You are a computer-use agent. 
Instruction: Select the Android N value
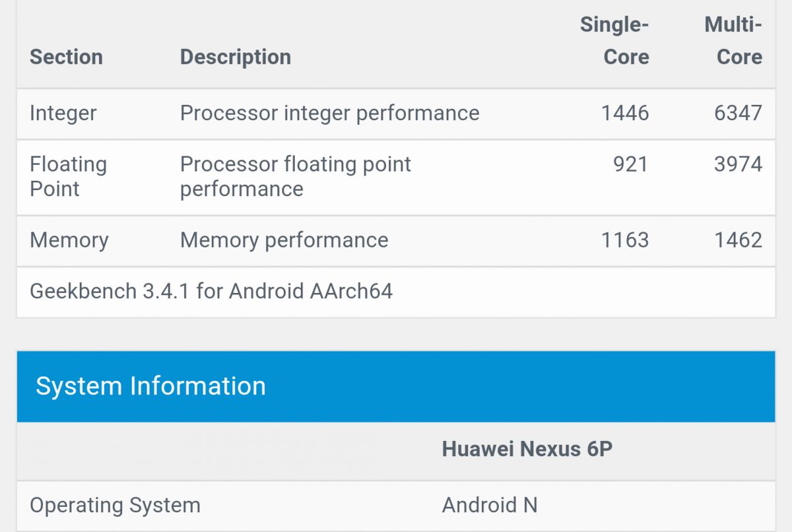[490, 506]
